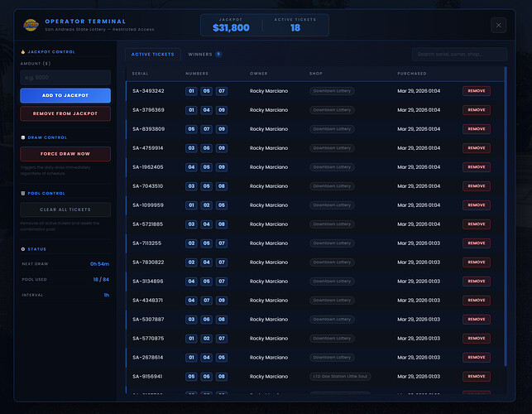Click the Pool Control trash icon
532x414 pixels.
coord(23,193)
